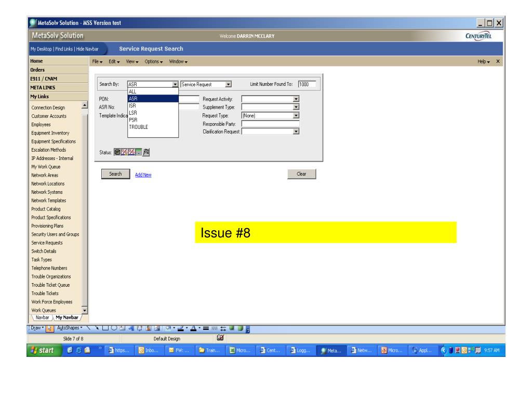
Task: Switch to the Navbar tab
Action: point(43,317)
